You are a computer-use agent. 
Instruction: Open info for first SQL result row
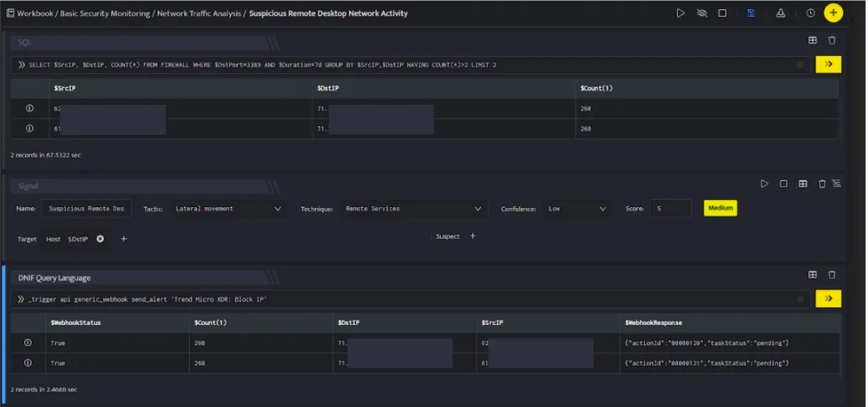pyautogui.click(x=30, y=109)
